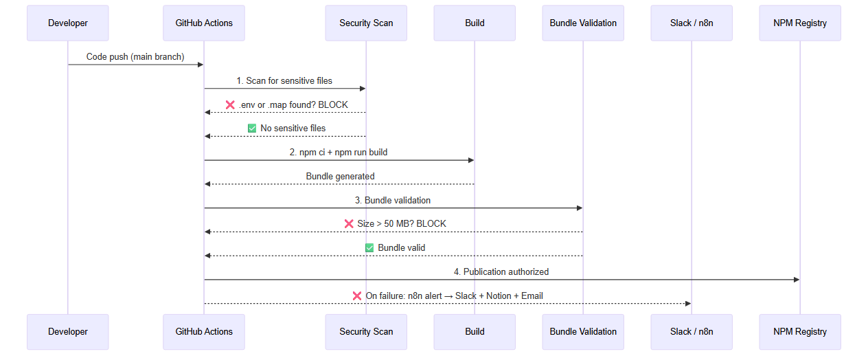
Task: Click the bottom Bundle Validation participant box
Action: pyautogui.click(x=583, y=332)
